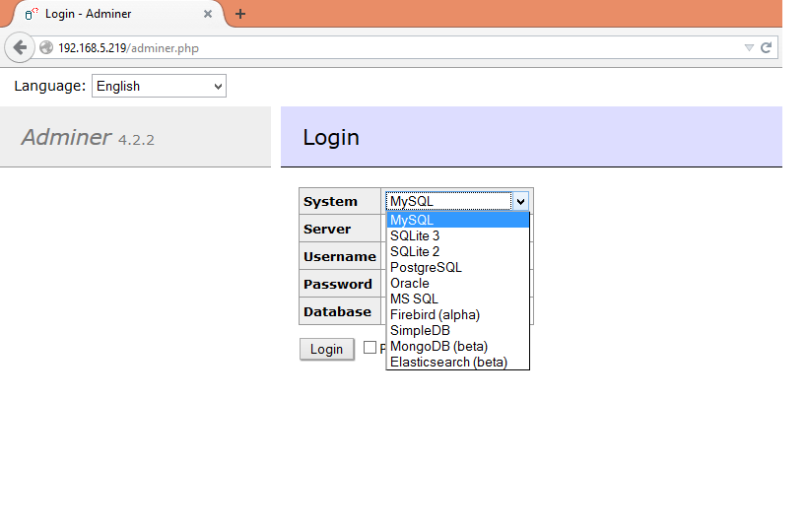Click the Password field label
The image size is (807, 532).
pos(338,284)
